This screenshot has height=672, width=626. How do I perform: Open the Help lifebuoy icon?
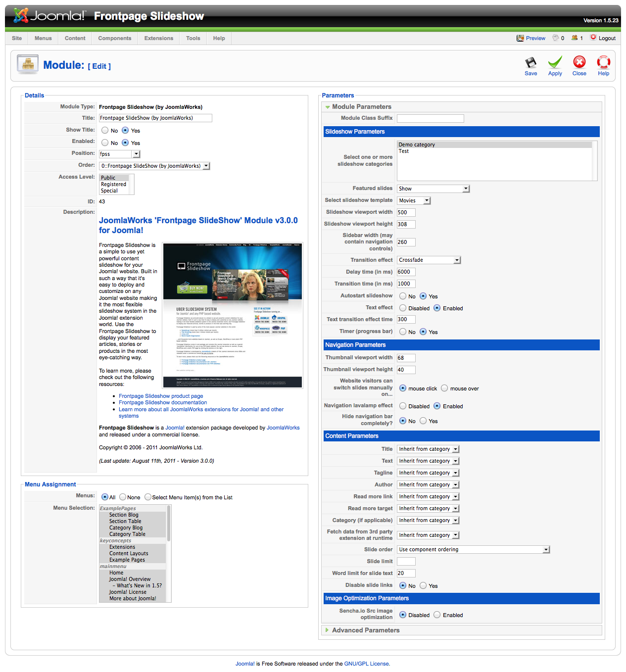tap(603, 62)
